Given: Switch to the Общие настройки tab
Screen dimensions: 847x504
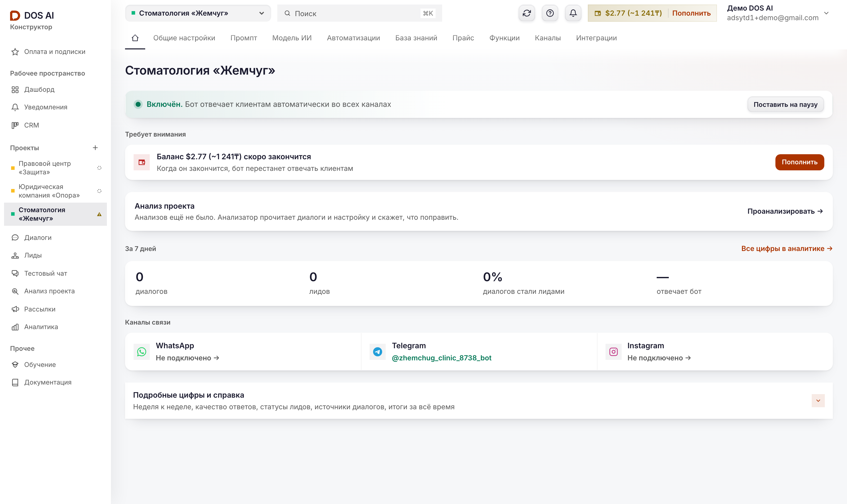Looking at the screenshot, I should pyautogui.click(x=184, y=38).
